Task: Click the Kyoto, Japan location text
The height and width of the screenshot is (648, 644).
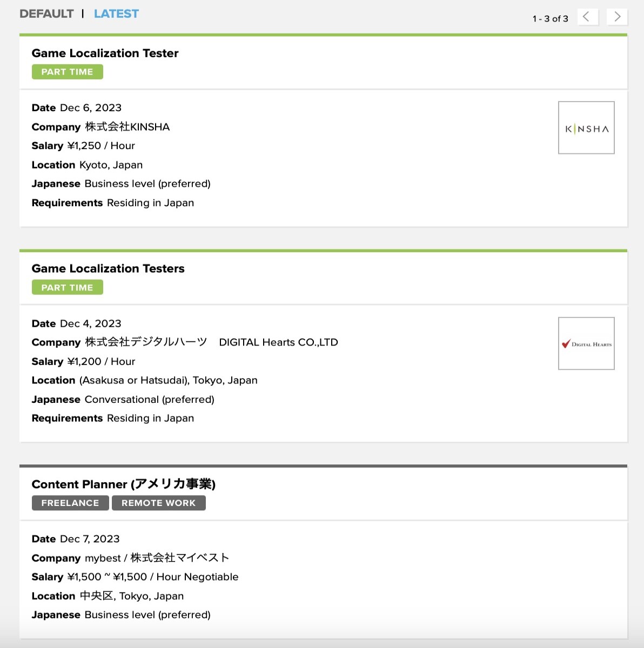Action: [x=111, y=165]
